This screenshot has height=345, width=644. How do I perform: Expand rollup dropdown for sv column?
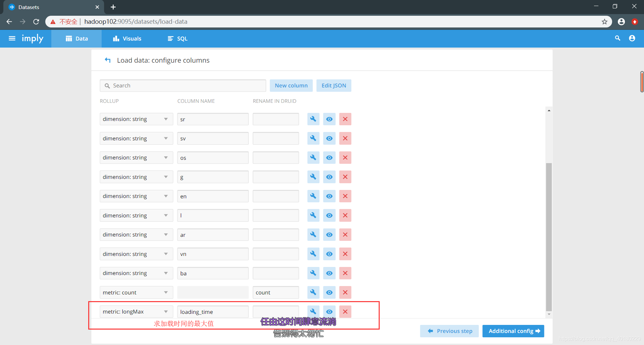point(136,138)
